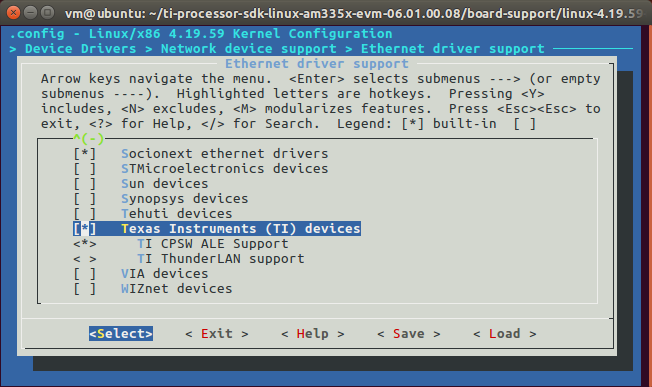Click the Select button
Screen dimensions: 652x387
121,333
